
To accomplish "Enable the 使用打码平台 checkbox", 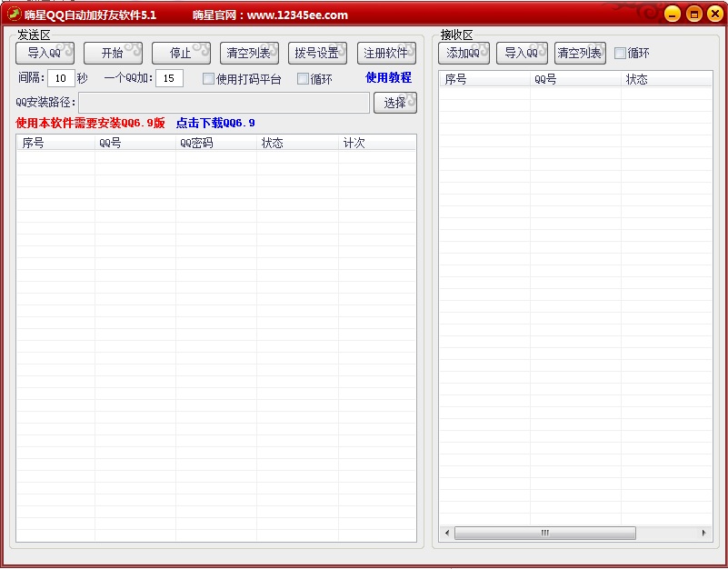I will pyautogui.click(x=209, y=79).
